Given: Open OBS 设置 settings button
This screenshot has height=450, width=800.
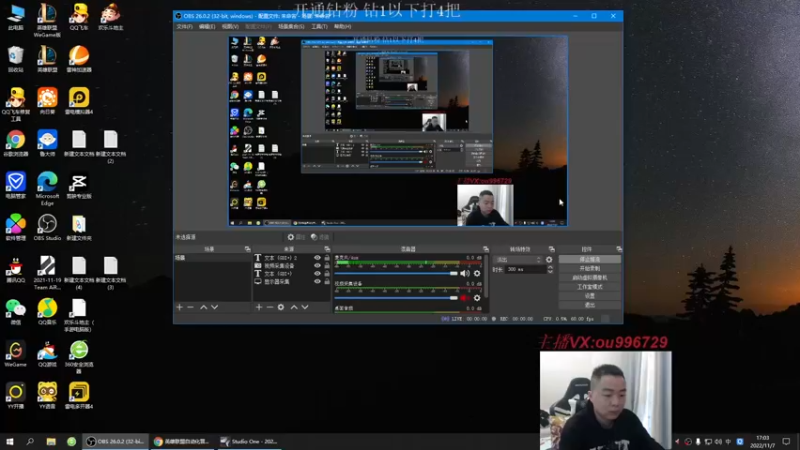Looking at the screenshot, I should click(x=590, y=296).
